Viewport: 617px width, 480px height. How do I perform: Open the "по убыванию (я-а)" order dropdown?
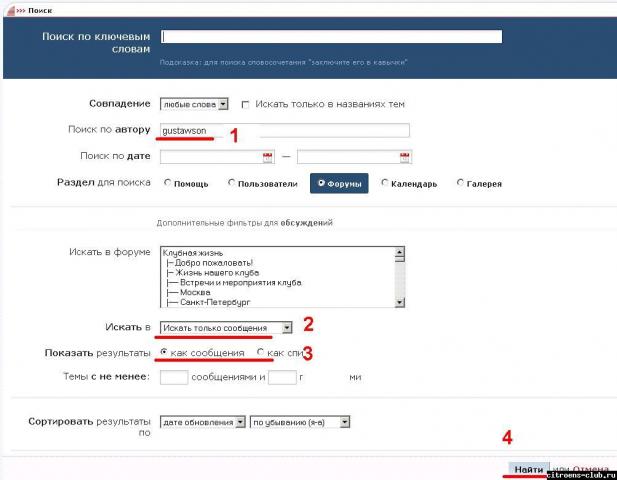pyautogui.click(x=345, y=422)
